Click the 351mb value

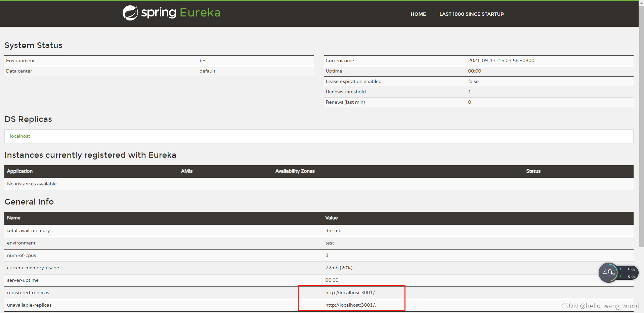[x=333, y=230]
